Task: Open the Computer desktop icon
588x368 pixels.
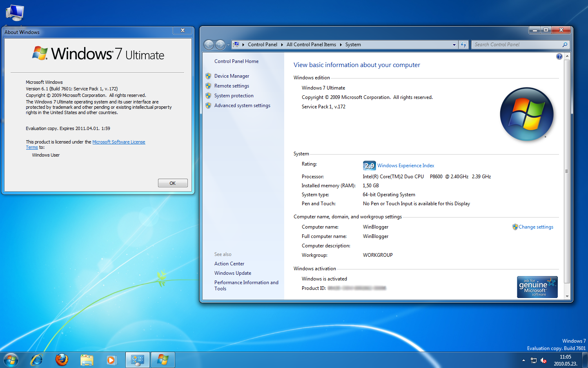Action: (15, 13)
